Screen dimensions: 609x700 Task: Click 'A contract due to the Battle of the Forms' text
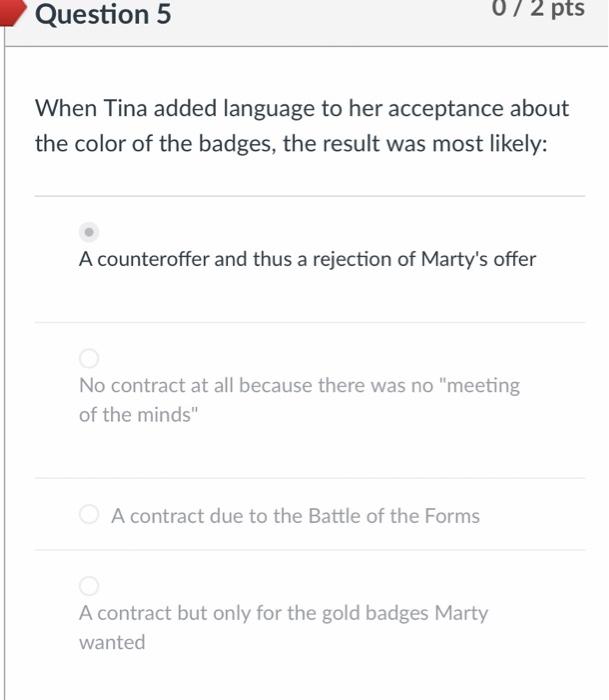point(295,516)
